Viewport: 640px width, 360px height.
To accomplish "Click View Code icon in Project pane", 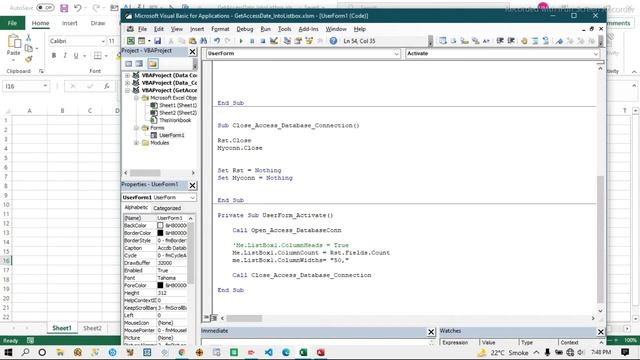I will [129, 64].
